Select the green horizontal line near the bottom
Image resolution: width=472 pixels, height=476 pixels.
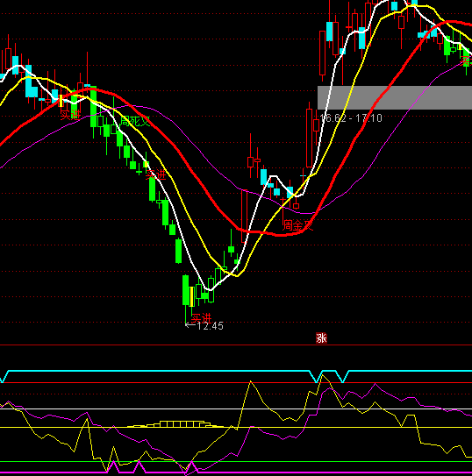click(x=236, y=462)
